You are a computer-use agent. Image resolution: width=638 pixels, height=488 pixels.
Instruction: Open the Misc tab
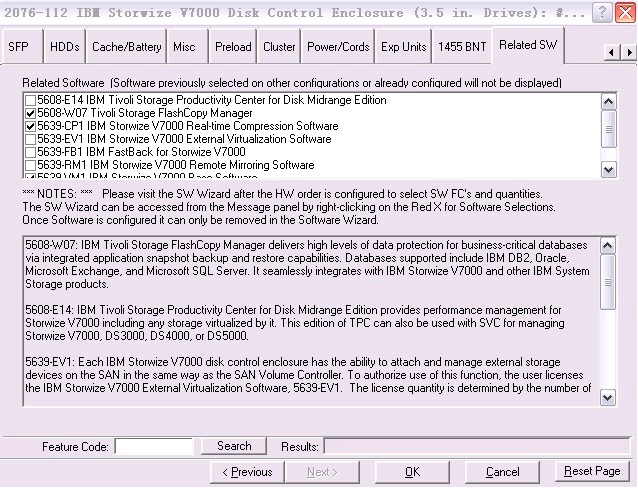187,47
